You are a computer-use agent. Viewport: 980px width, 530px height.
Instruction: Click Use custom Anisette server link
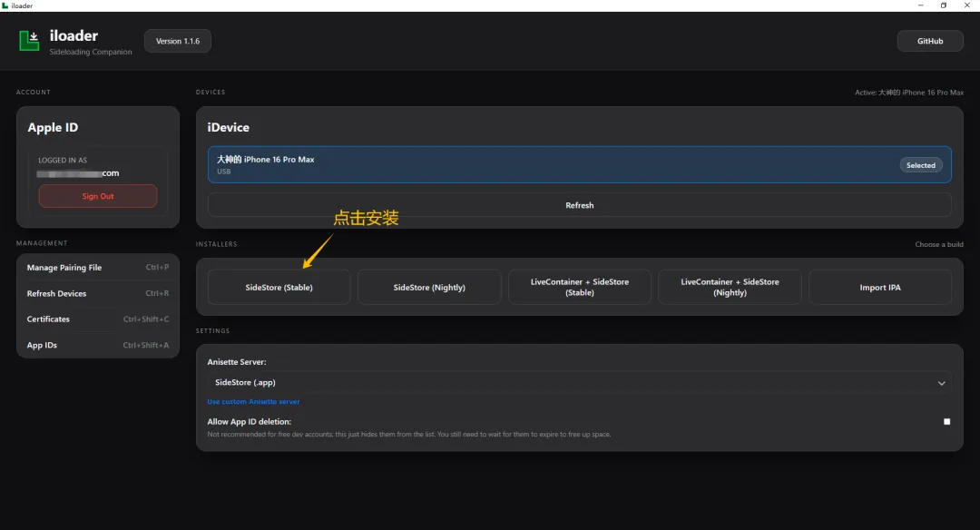tap(253, 402)
